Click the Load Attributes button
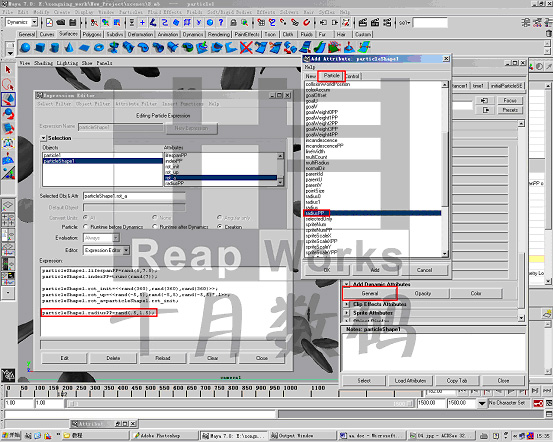 (410, 381)
